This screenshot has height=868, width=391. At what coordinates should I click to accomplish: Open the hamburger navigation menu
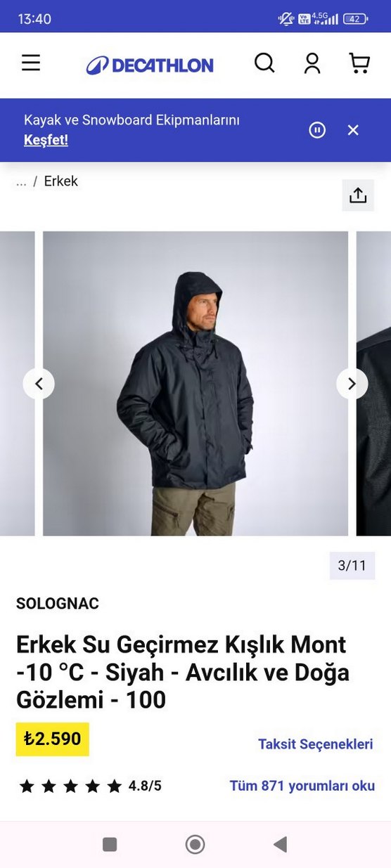(x=31, y=64)
